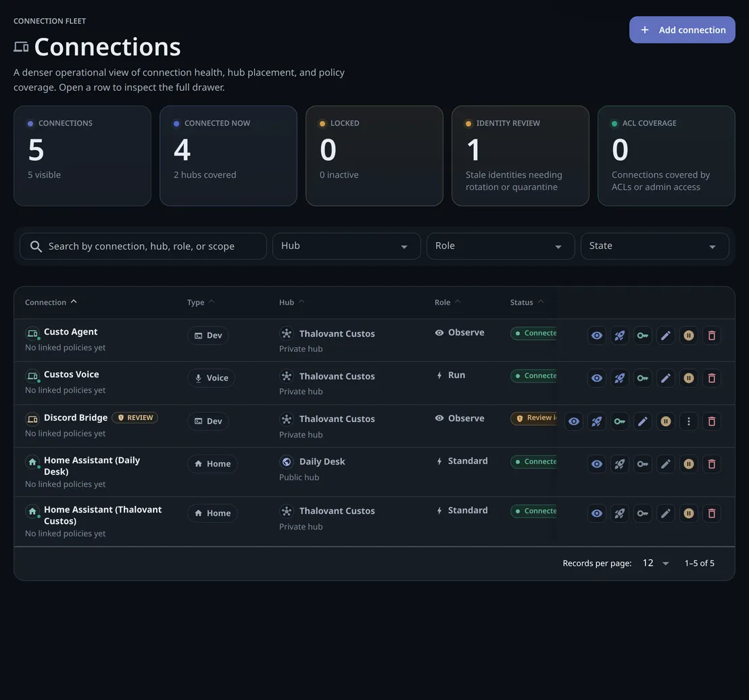Delete the Custo Agent connection
The width and height of the screenshot is (749, 700).
[x=711, y=335]
